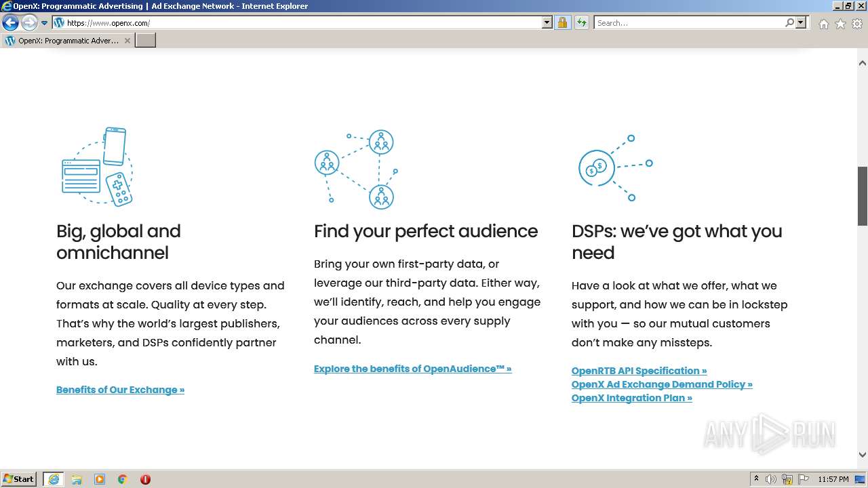This screenshot has height=488, width=868.
Task: Click the browser Back button
Action: pos(10,23)
